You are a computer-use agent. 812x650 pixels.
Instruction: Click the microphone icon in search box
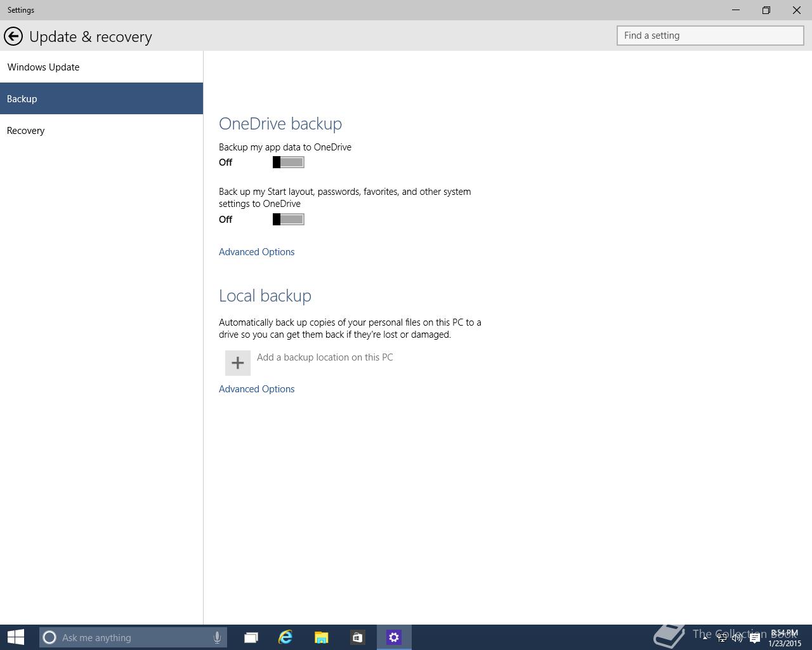(217, 637)
